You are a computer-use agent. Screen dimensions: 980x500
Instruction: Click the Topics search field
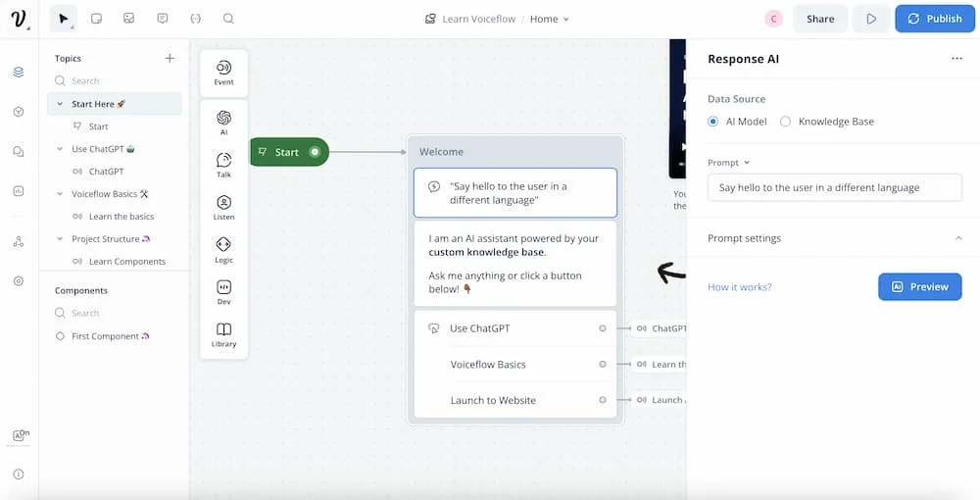115,80
